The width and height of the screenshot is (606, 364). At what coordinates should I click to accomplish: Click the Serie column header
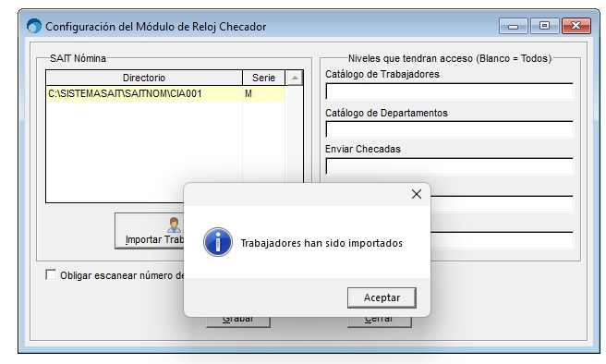coord(263,78)
